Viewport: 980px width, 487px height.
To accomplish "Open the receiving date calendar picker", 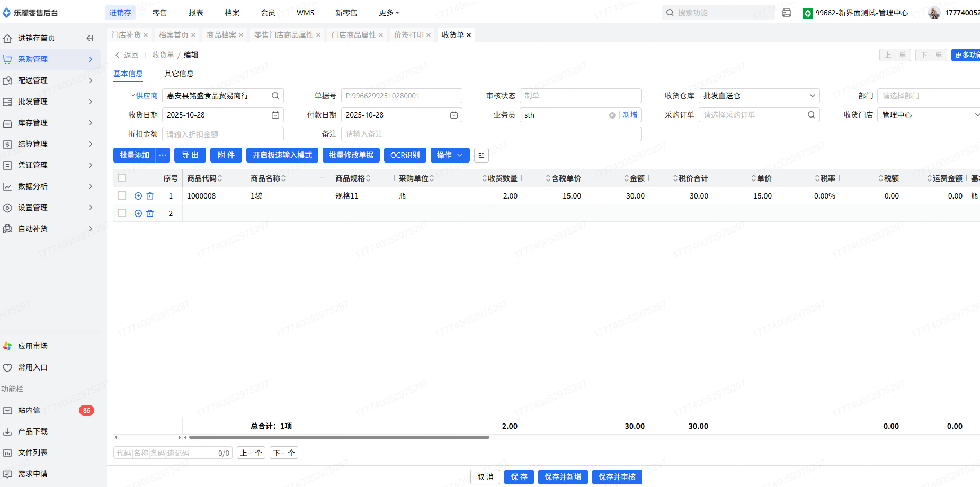I will point(275,115).
